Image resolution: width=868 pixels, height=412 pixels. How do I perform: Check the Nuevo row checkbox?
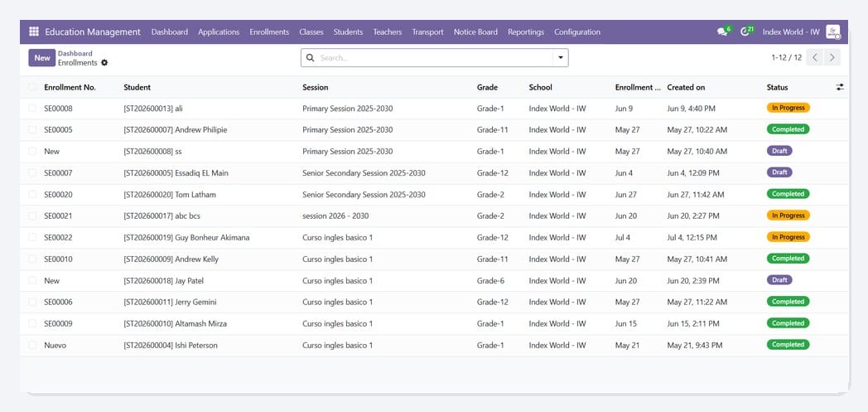[x=32, y=345]
